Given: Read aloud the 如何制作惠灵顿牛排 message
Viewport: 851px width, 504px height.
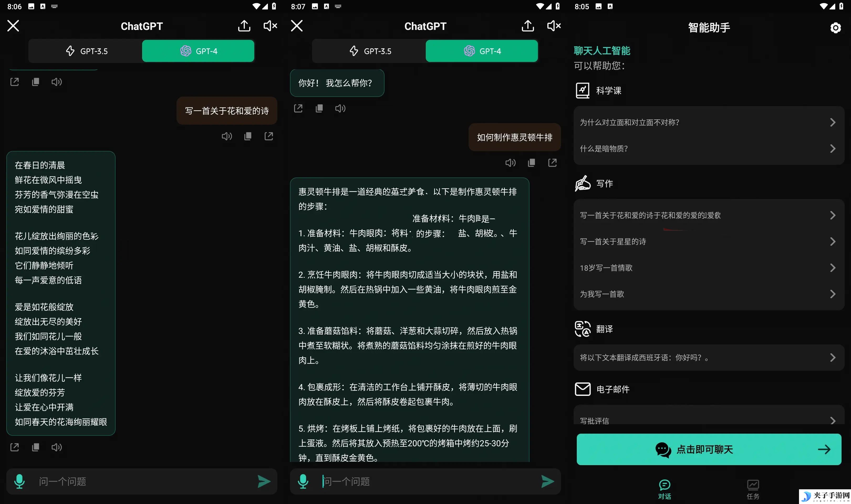Looking at the screenshot, I should pos(510,163).
